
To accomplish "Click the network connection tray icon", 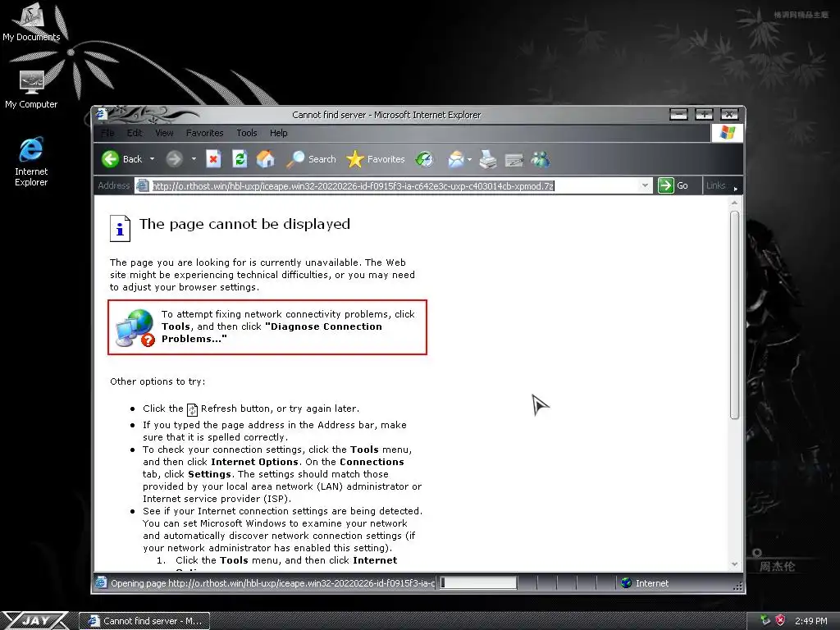I will [x=765, y=620].
